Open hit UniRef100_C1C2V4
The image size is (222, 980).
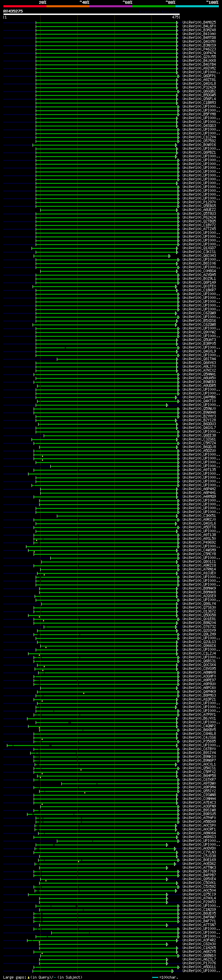[199, 137]
